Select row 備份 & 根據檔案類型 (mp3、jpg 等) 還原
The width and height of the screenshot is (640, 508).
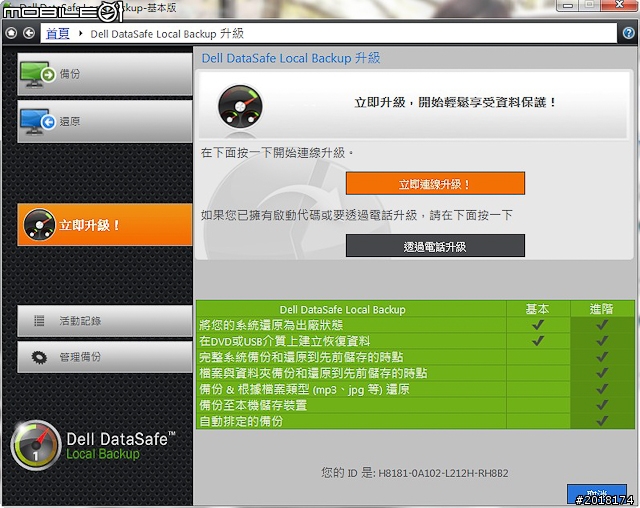(x=416, y=389)
